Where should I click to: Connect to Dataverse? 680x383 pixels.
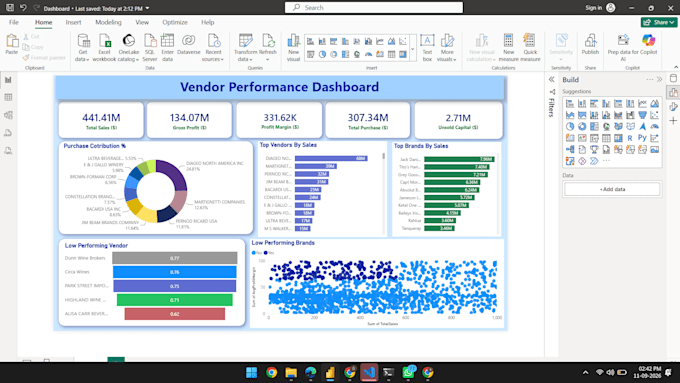click(189, 45)
